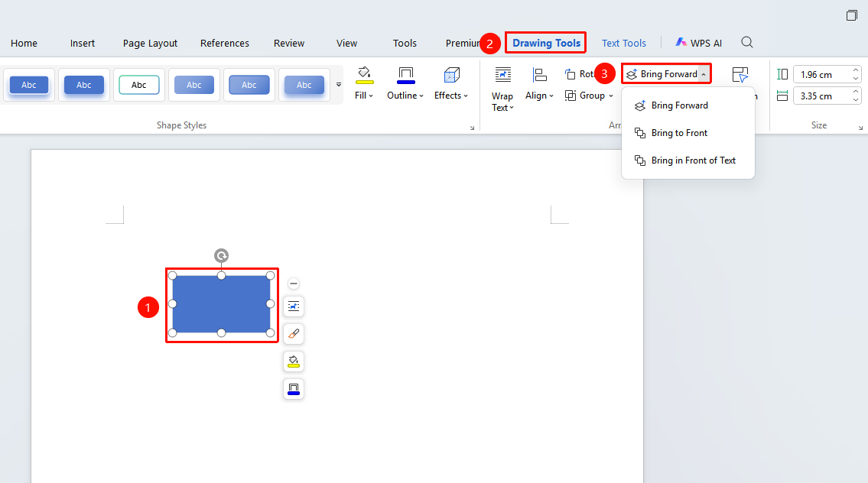Switch to the Home tab
868x483 pixels.
click(x=24, y=43)
